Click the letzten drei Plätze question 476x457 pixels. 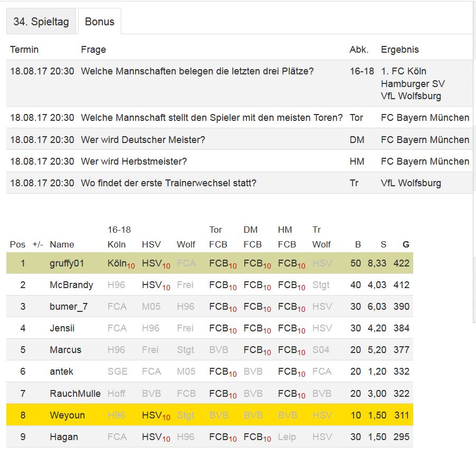(197, 71)
